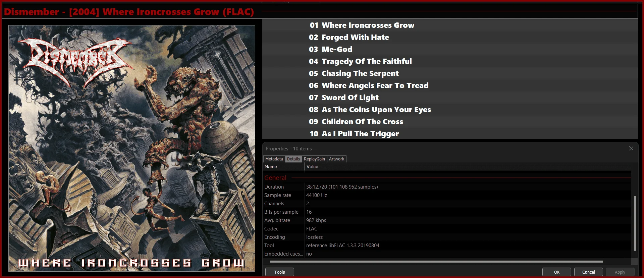
Task: Select the Duration property row
Action: pos(447,187)
